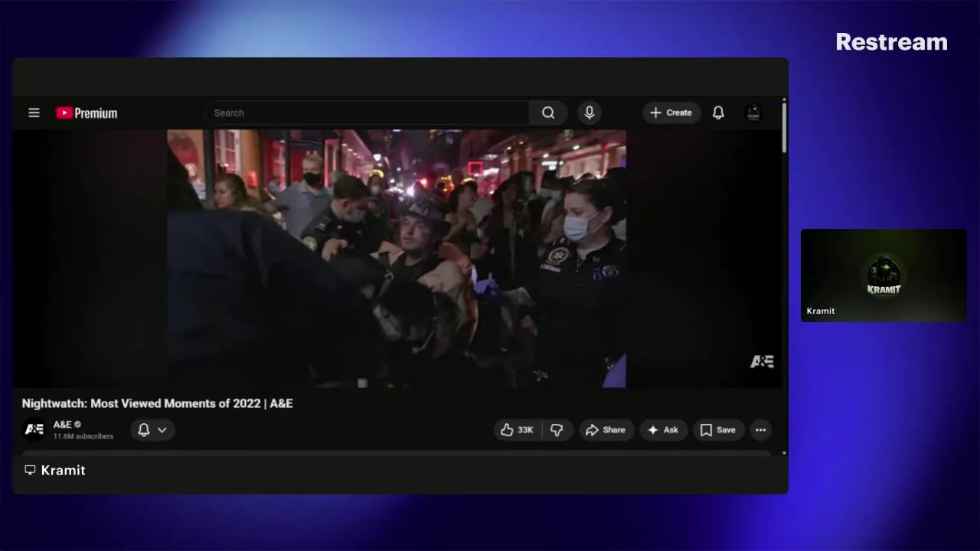Screen dimensions: 980x551
Task: Start voice search with microphone icon
Action: tap(590, 112)
